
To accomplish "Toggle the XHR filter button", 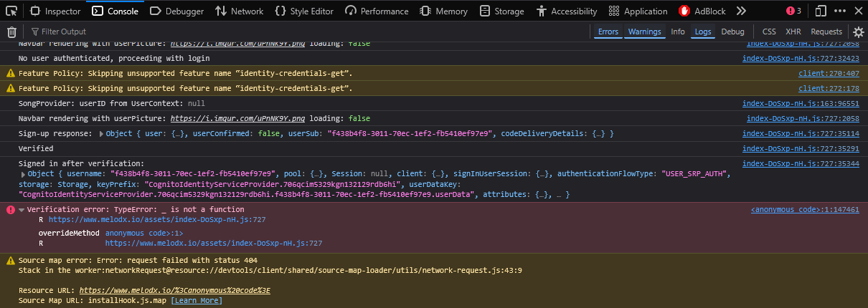I will (x=793, y=32).
